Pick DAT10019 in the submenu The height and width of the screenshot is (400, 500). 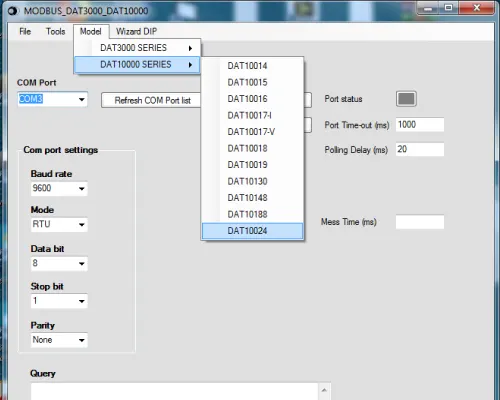[x=252, y=165]
